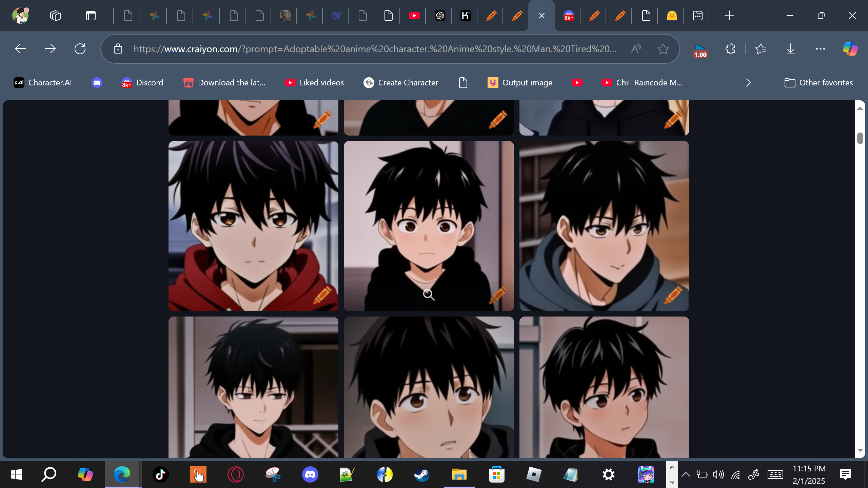This screenshot has width=868, height=488.
Task: Open Downloads from the browser toolbar
Action: click(x=790, y=49)
